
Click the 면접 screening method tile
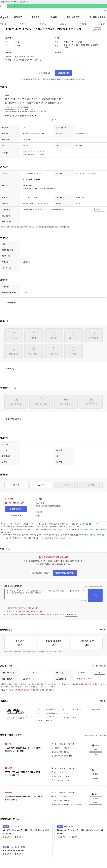pyautogui.click(x=41, y=485)
